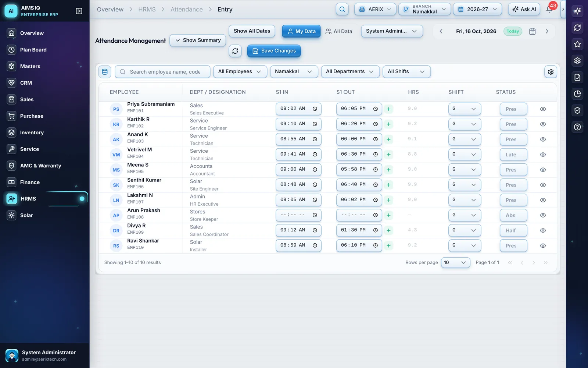Add punch for Priya Subramaniam
The width and height of the screenshot is (588, 368).
pyautogui.click(x=388, y=109)
